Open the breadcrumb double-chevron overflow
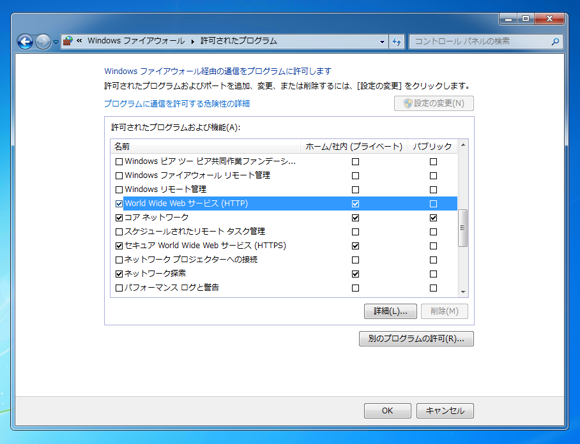 (x=79, y=41)
